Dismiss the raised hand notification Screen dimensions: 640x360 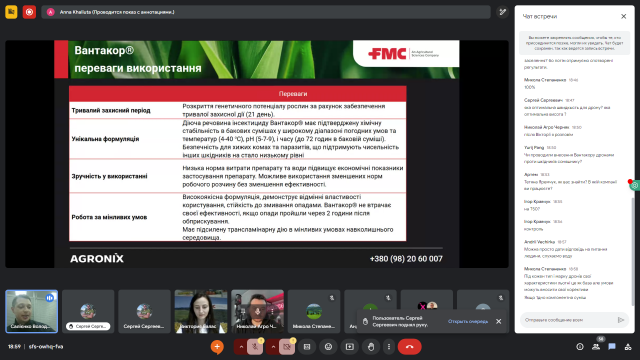(x=498, y=321)
